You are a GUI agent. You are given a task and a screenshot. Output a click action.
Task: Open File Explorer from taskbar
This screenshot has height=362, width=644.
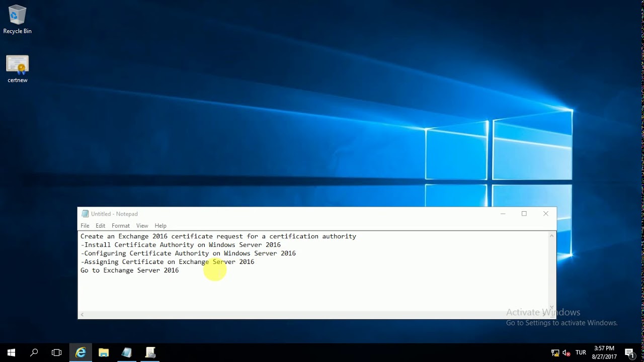pyautogui.click(x=104, y=352)
